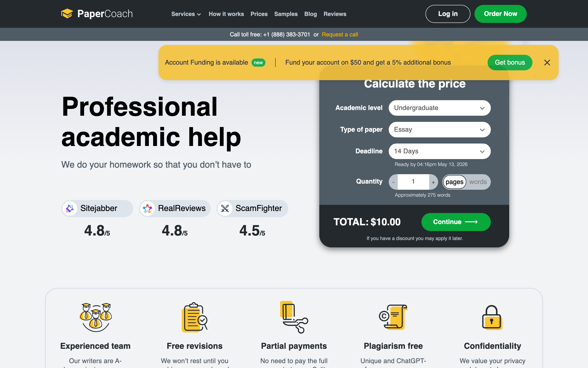Click the Partial payments scissors icon

(294, 317)
